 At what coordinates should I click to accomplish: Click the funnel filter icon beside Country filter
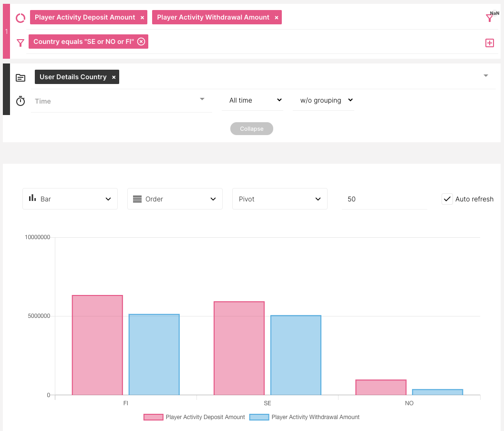(x=21, y=43)
